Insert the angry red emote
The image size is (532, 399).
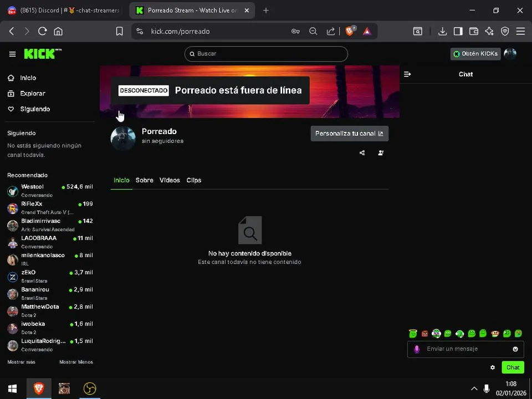pos(425,334)
